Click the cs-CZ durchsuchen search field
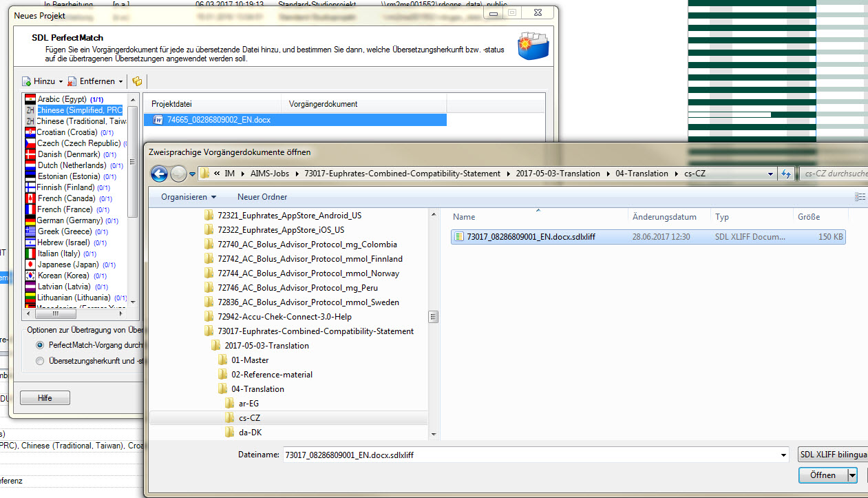The image size is (868, 498). pos(834,174)
